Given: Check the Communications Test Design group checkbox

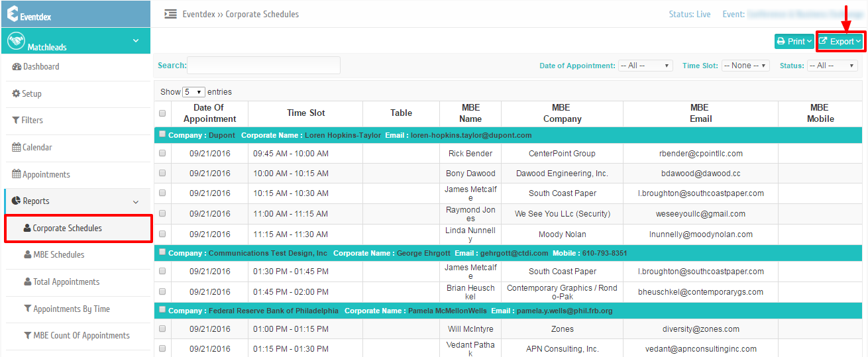Looking at the screenshot, I should point(162,252).
